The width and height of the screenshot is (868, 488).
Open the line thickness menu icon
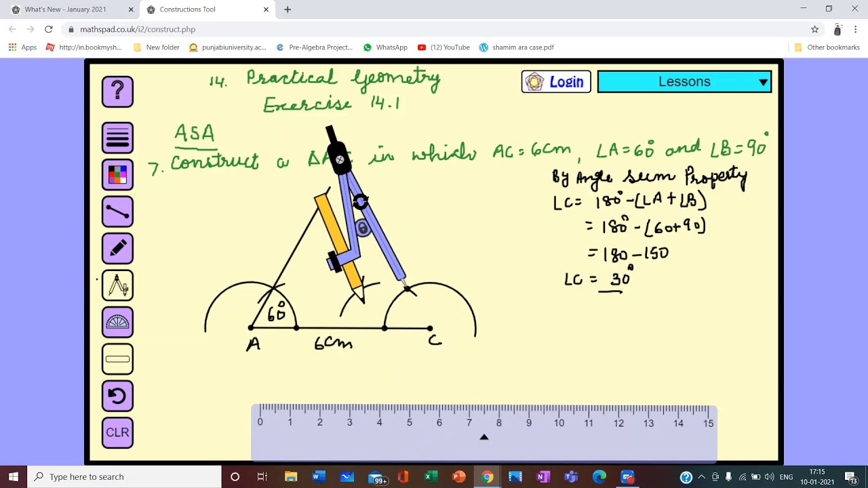pyautogui.click(x=117, y=138)
